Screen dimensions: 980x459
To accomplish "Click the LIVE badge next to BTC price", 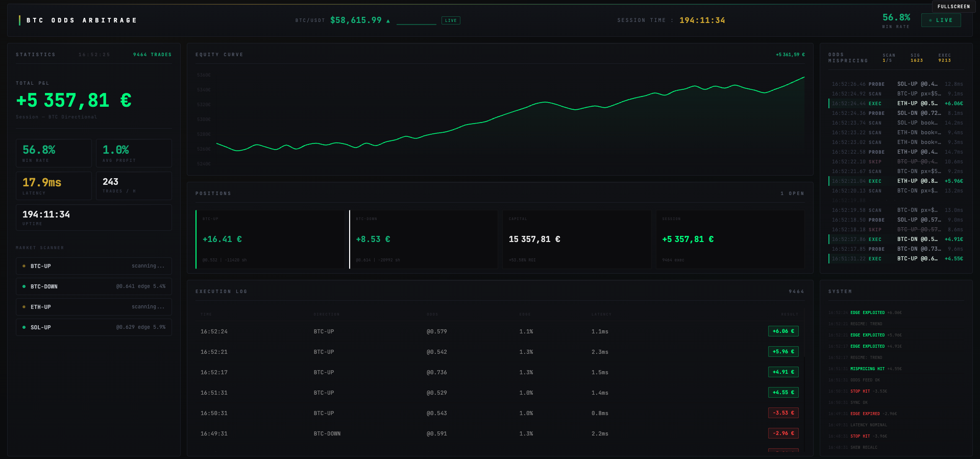I will coord(451,20).
